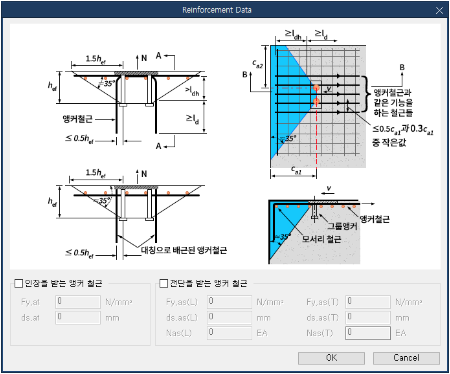The width and height of the screenshot is (450, 374).
Task: Click the ds,as(T) input field
Action: tap(368, 317)
